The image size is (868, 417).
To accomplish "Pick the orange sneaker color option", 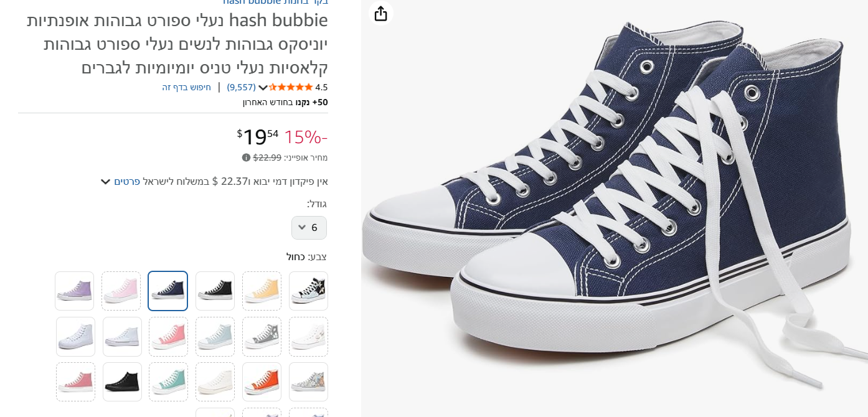I will (262, 382).
